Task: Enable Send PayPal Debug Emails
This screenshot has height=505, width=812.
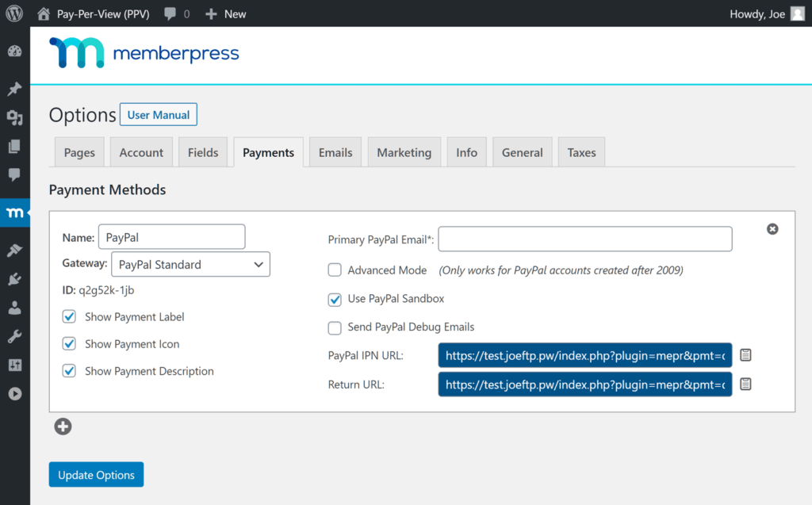Action: [x=334, y=327]
